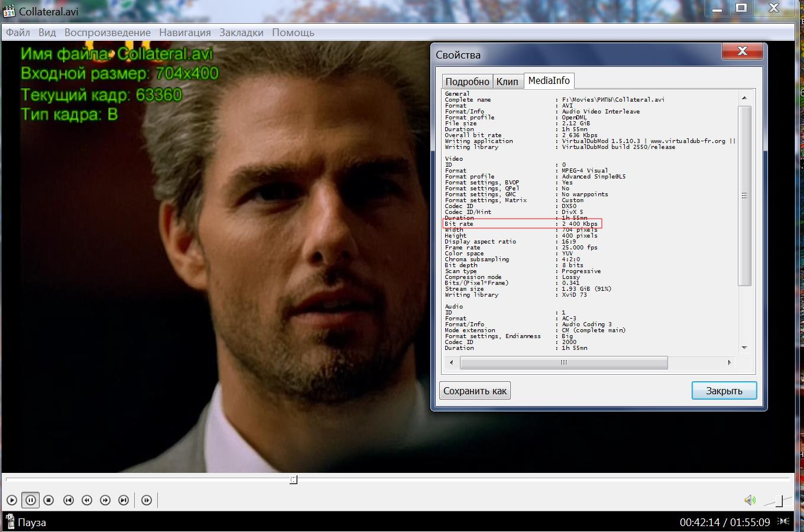Click the fast forward (increase speed) icon
The width and height of the screenshot is (804, 532).
pos(105,500)
